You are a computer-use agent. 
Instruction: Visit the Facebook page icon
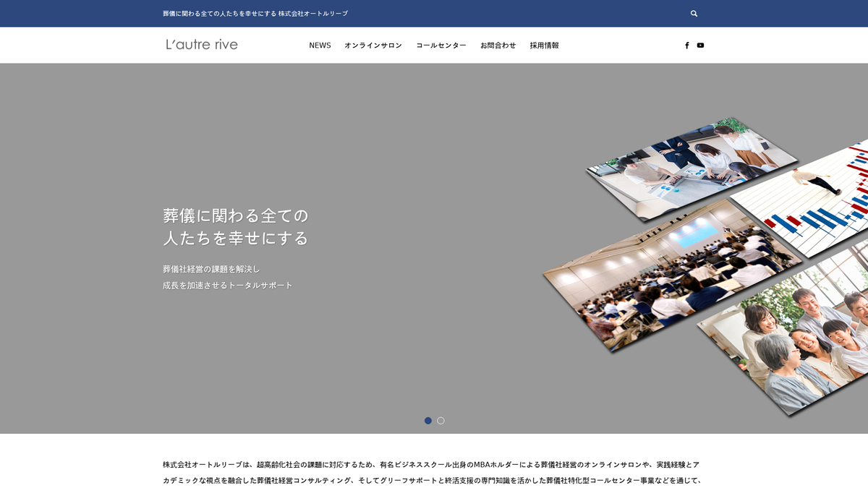(686, 46)
